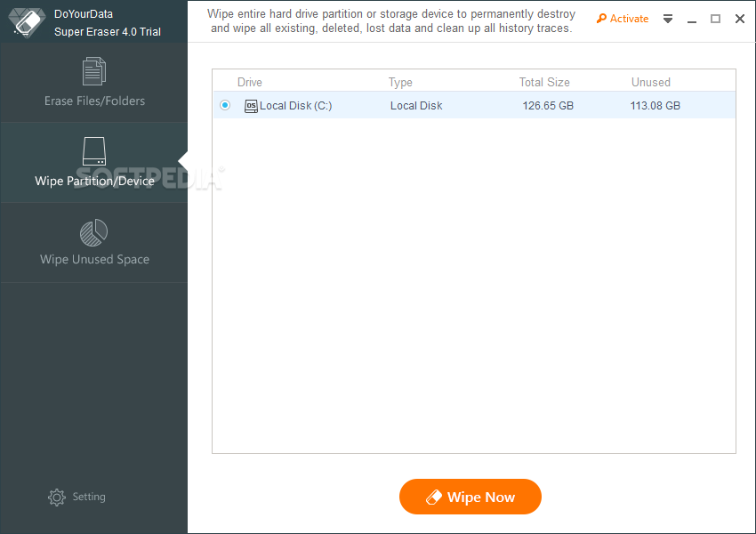This screenshot has height=534, width=756.
Task: Click the Wipe Now button
Action: tap(470, 497)
